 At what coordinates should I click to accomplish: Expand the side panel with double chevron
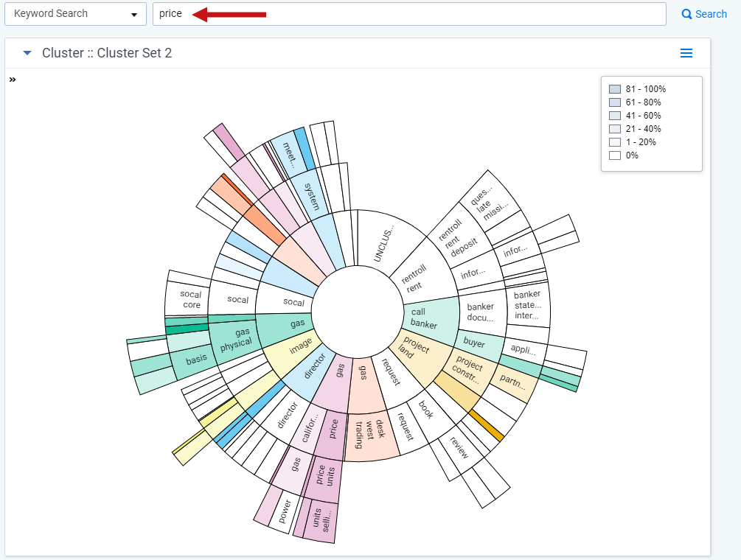13,80
